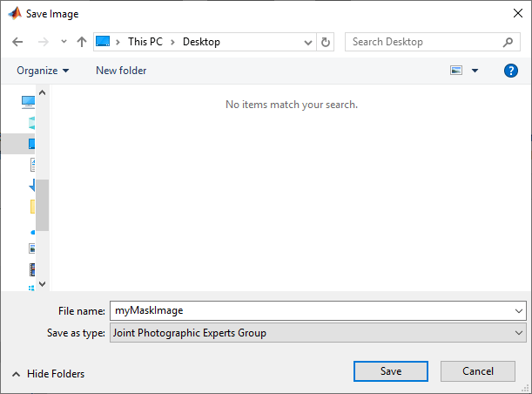
Task: Open the Save as type dropdown
Action: coord(318,333)
